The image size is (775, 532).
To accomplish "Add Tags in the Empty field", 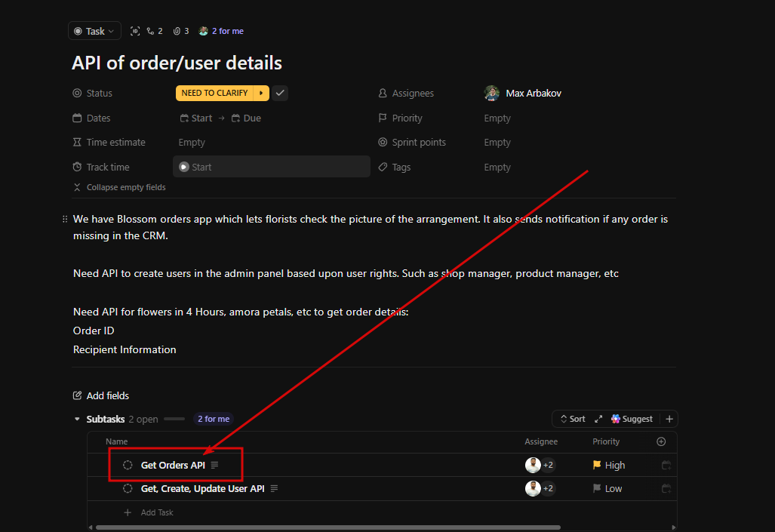I will [x=497, y=167].
